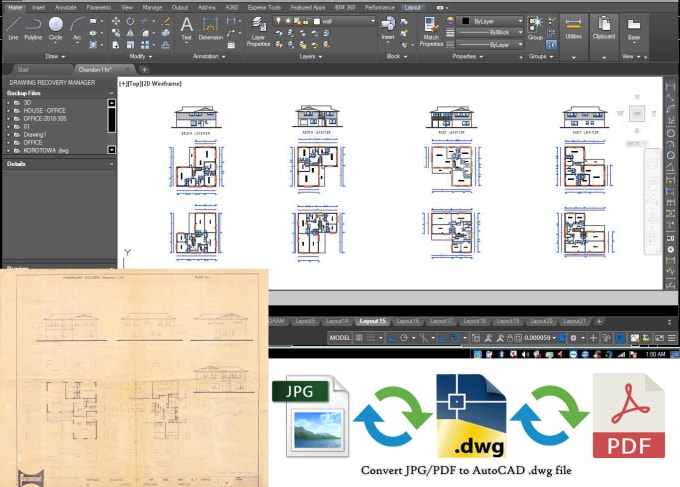Select the Arc tool

pos(77,29)
